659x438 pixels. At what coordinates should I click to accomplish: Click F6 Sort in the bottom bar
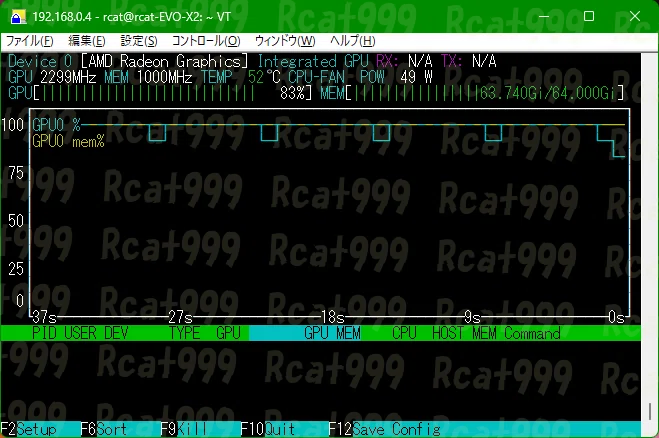(x=103, y=429)
